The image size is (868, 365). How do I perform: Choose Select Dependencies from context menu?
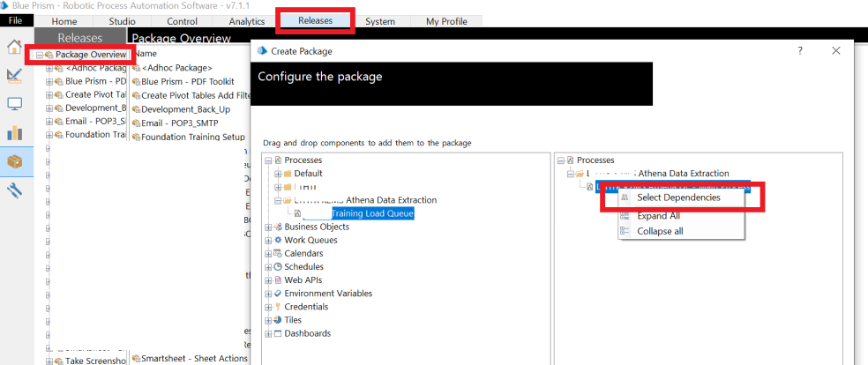(x=677, y=197)
